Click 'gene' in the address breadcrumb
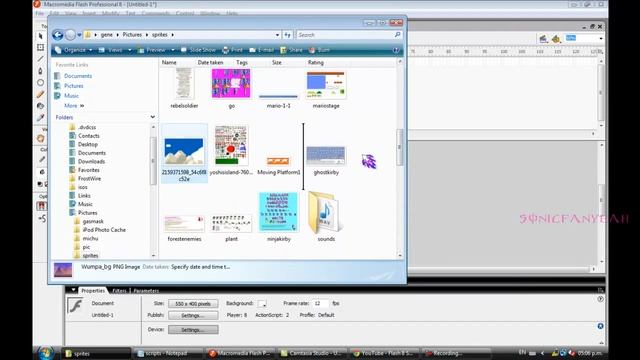 pos(107,35)
